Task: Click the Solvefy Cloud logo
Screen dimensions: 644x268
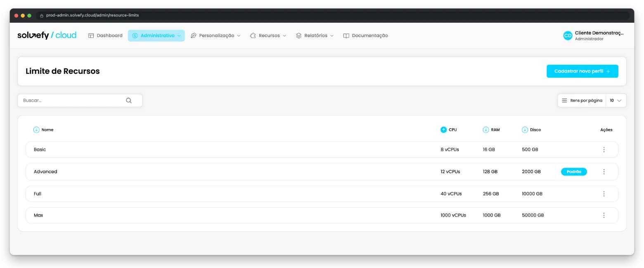Action: [47, 36]
